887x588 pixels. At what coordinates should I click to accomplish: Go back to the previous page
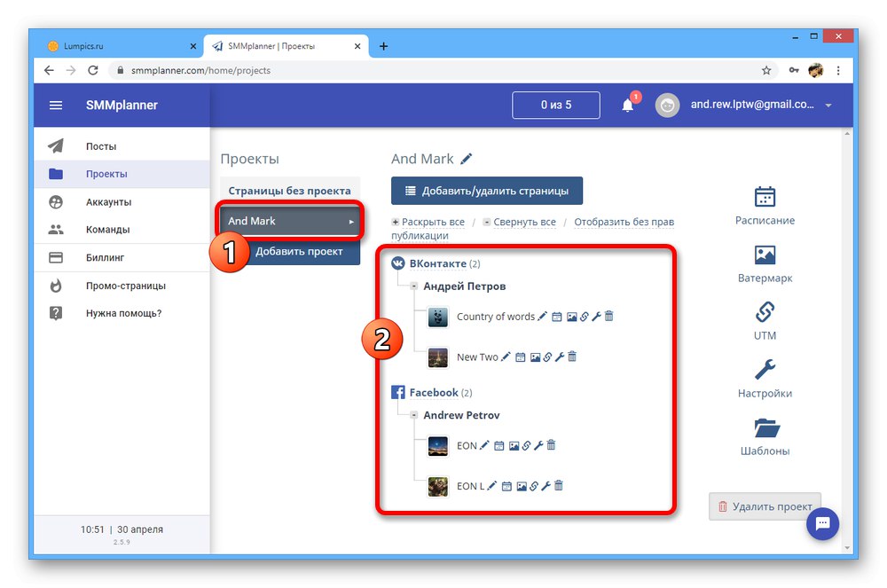click(x=49, y=70)
